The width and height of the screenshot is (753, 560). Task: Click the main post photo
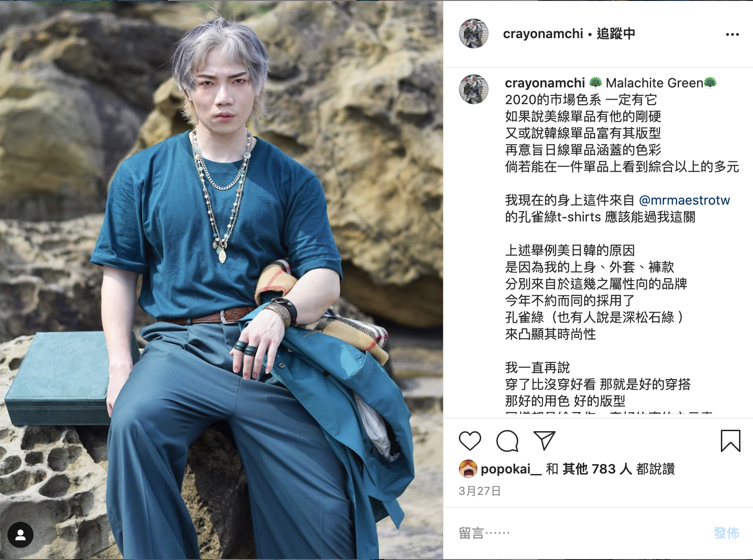click(222, 280)
